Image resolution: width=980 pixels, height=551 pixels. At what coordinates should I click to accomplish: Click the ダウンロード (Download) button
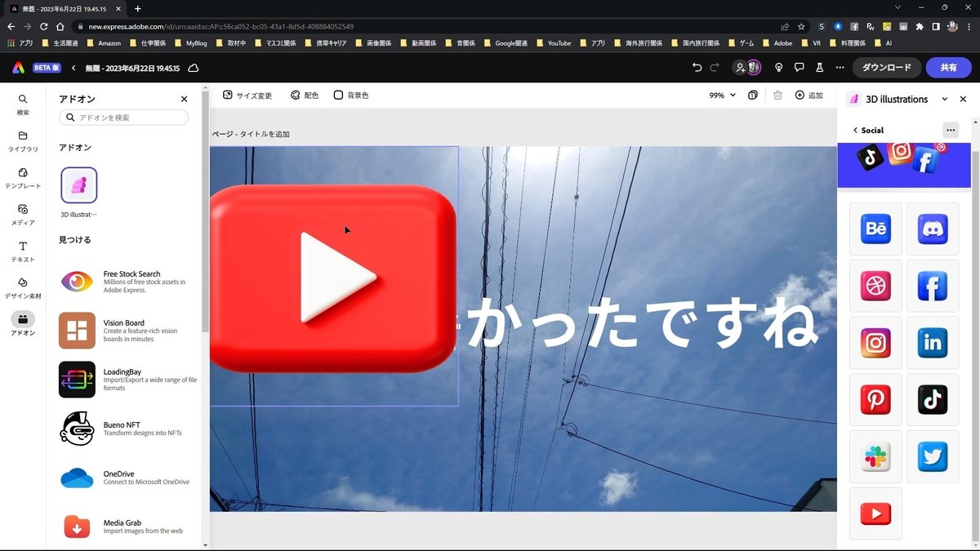887,68
